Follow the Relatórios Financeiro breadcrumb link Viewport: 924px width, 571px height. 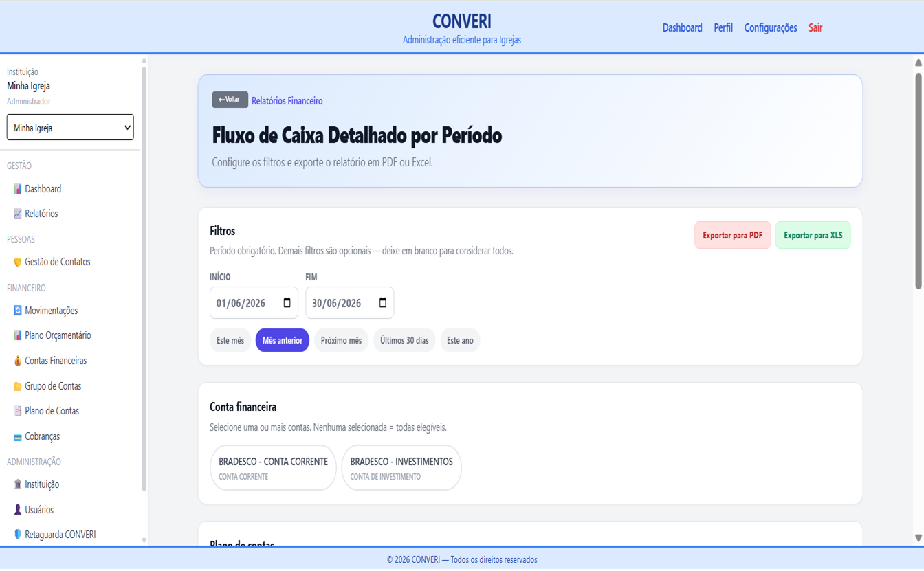287,101
